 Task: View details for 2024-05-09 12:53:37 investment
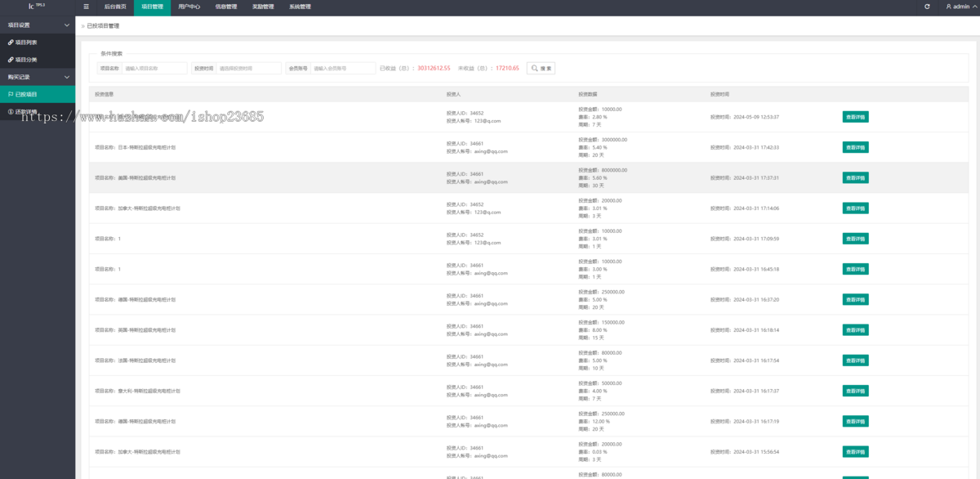(x=855, y=117)
